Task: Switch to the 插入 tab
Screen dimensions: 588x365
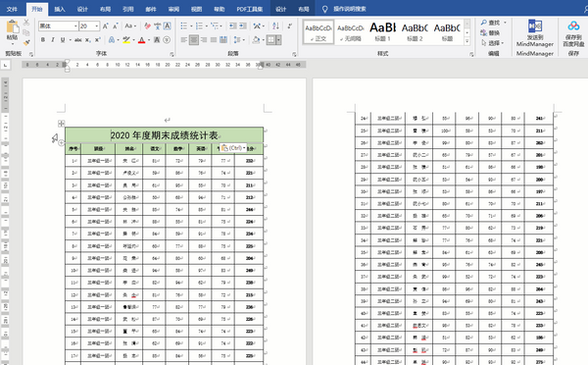Action: (x=60, y=9)
